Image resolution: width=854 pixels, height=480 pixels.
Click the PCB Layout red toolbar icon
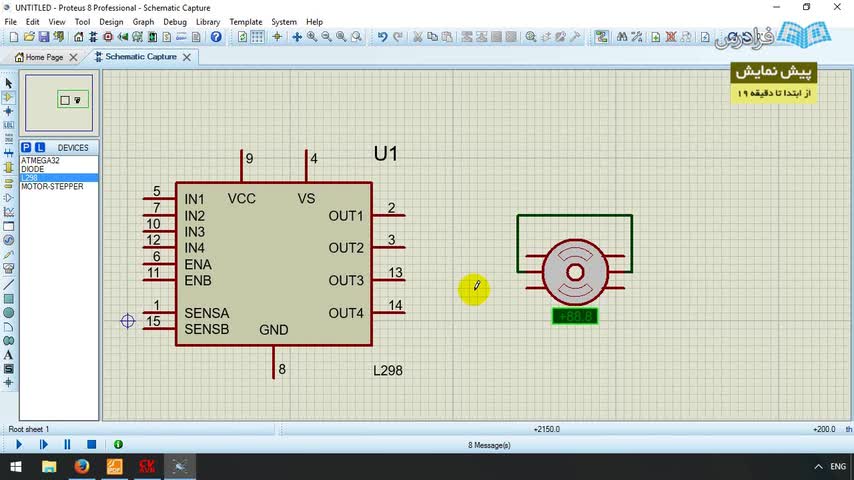(x=108, y=37)
